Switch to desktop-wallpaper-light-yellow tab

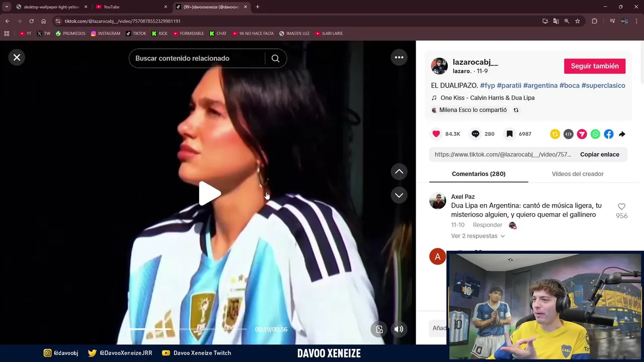tap(51, 7)
